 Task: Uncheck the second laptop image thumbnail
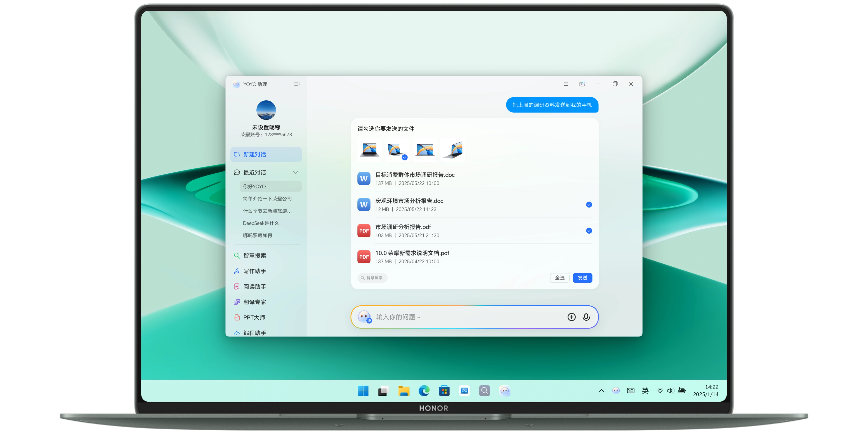[x=404, y=157]
